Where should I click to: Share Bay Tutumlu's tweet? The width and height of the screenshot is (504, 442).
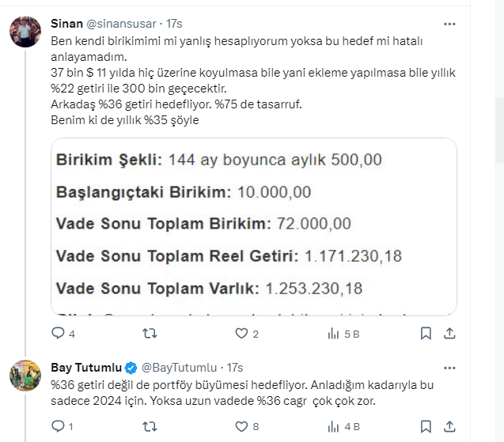(450, 426)
